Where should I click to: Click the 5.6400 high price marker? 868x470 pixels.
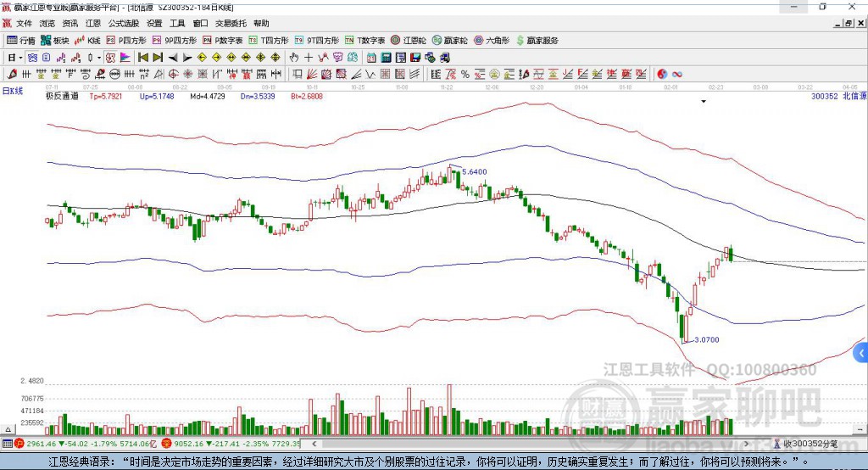pos(475,172)
